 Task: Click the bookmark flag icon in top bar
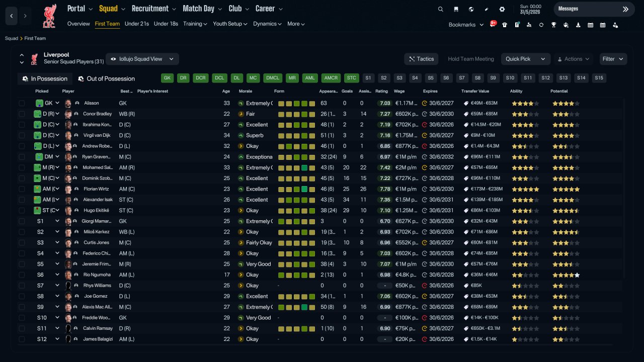click(x=456, y=9)
